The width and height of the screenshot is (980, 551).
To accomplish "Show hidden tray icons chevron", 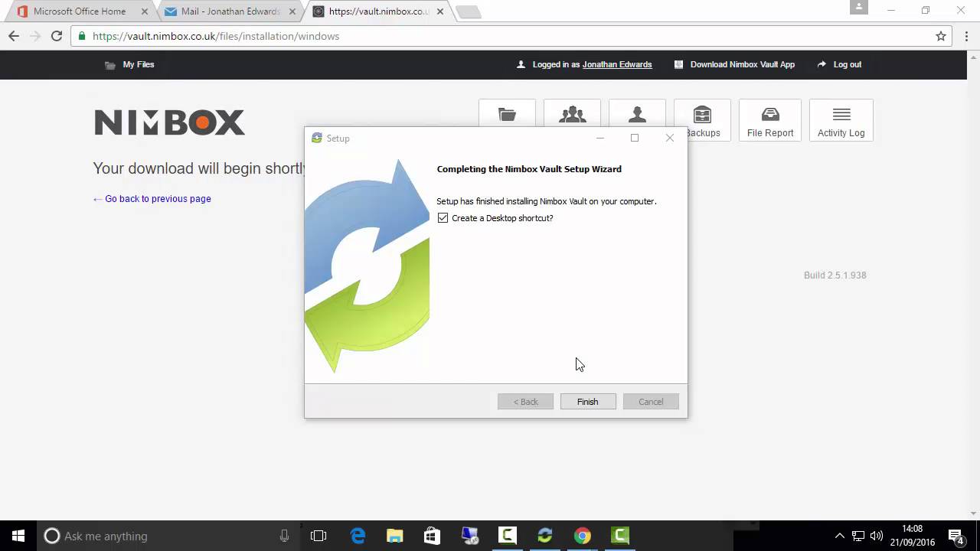I will tap(840, 536).
